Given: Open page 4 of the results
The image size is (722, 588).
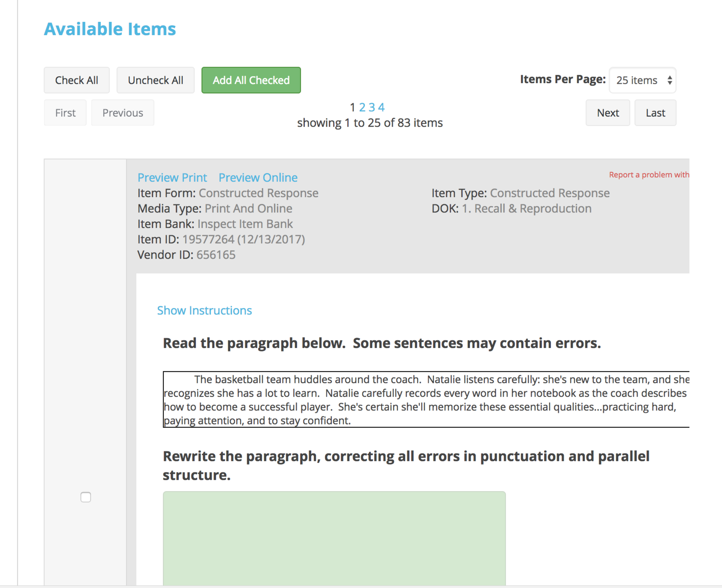Looking at the screenshot, I should 381,107.
